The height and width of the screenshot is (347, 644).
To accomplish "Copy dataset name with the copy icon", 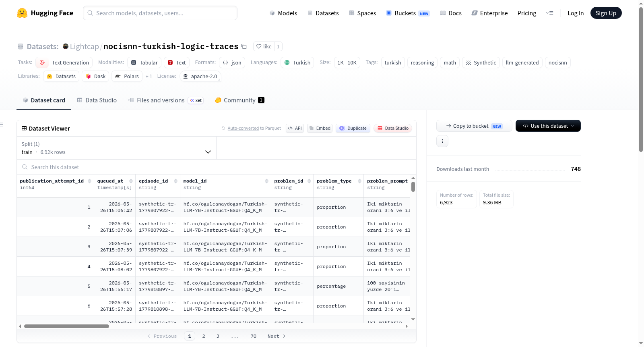I will click(244, 46).
